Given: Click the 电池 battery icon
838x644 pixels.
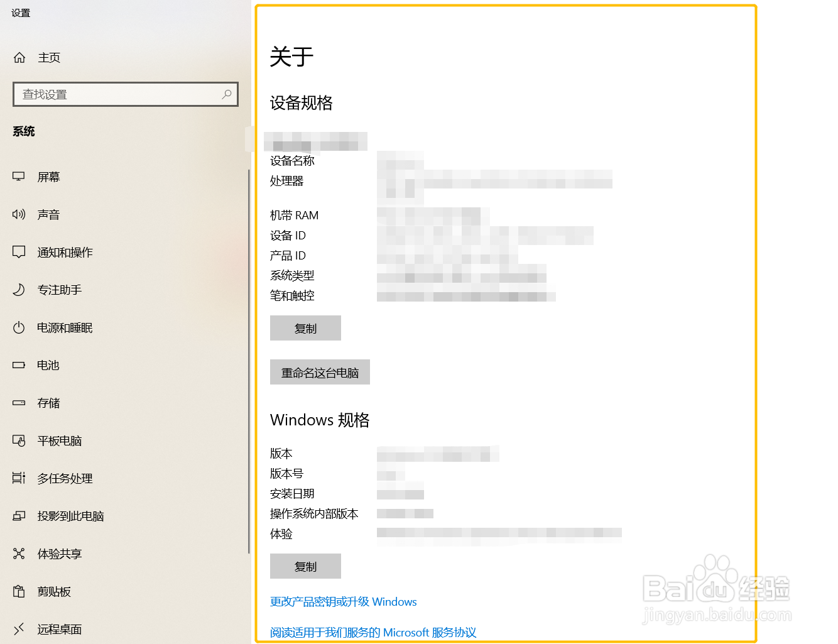Looking at the screenshot, I should point(19,365).
